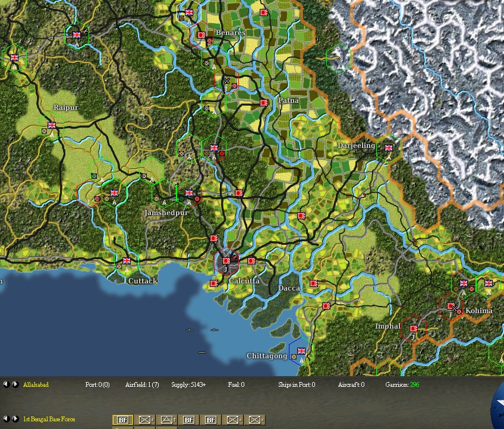Go to next base with right arrow beside Allahabad
Screen dimensions: 504x429
point(15,384)
